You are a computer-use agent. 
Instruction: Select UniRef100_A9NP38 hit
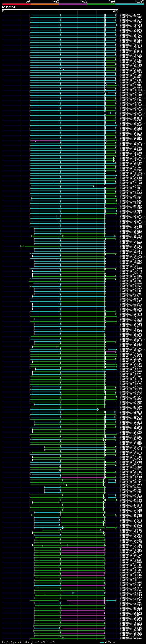(x=131, y=55)
